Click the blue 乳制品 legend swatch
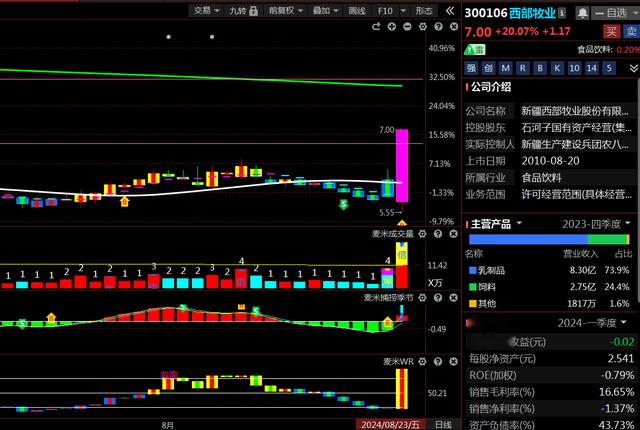 coord(473,270)
